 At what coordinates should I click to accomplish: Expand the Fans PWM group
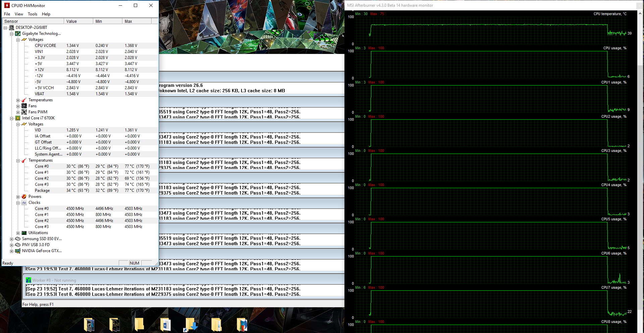(18, 112)
